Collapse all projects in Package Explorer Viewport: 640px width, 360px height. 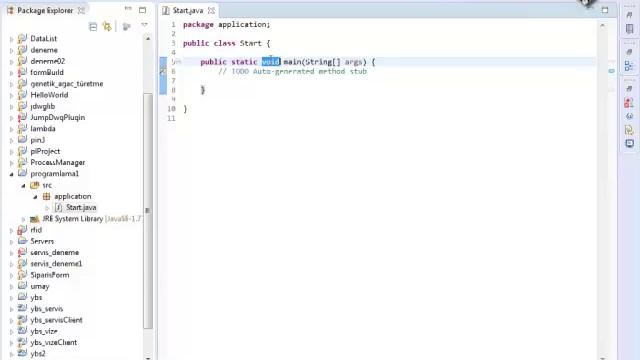(93, 27)
